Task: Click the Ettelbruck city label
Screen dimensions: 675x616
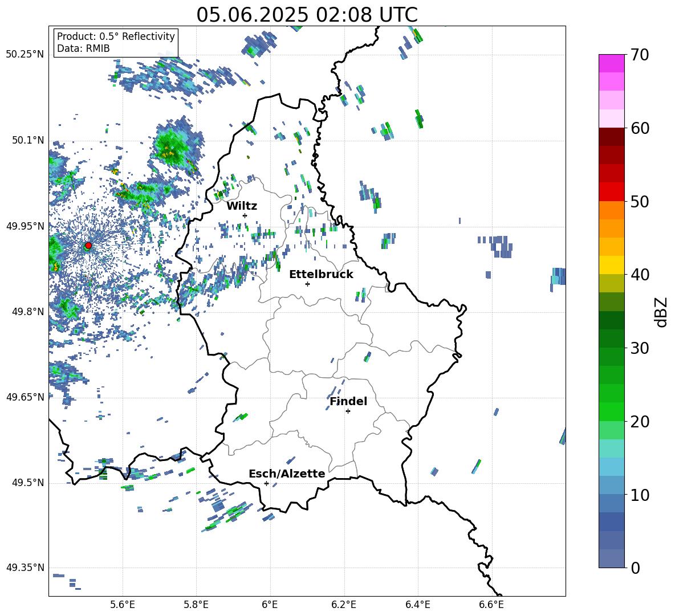Action: pos(321,275)
